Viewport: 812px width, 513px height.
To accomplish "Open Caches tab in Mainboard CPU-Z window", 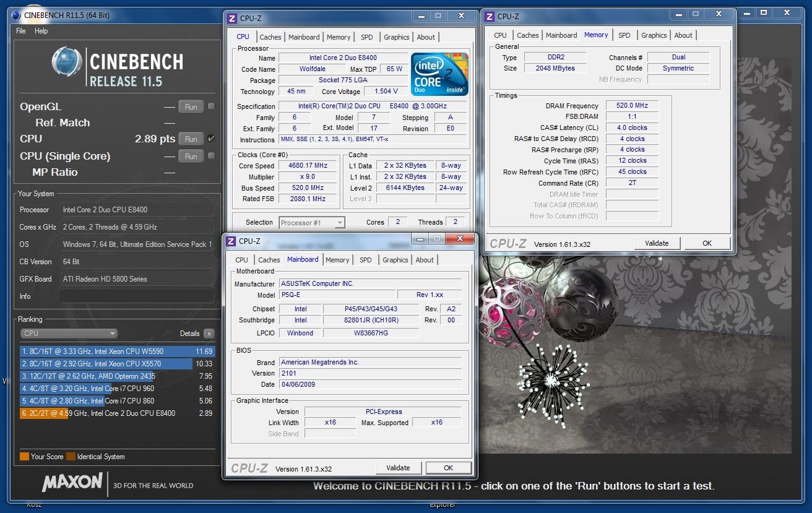I will 269,260.
